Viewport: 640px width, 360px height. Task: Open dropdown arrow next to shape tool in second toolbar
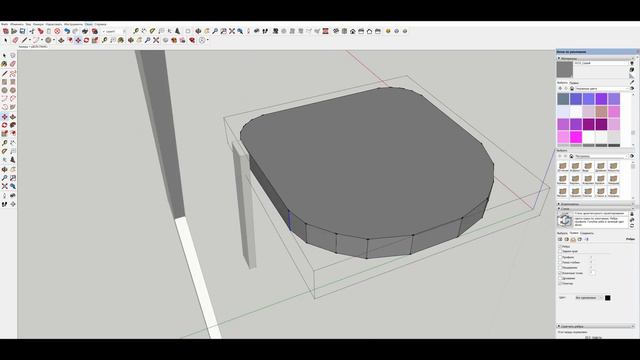pyautogui.click(x=54, y=40)
